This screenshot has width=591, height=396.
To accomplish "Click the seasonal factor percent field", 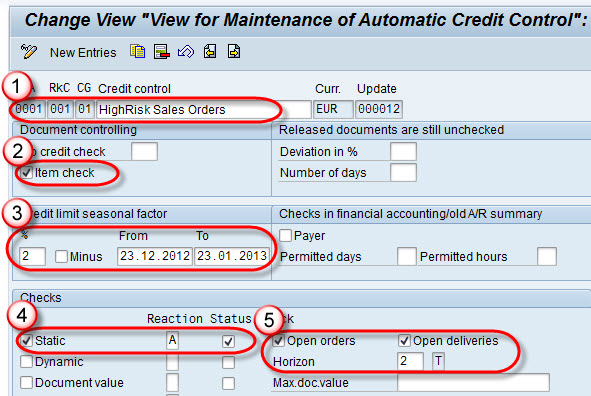I will 32,257.
